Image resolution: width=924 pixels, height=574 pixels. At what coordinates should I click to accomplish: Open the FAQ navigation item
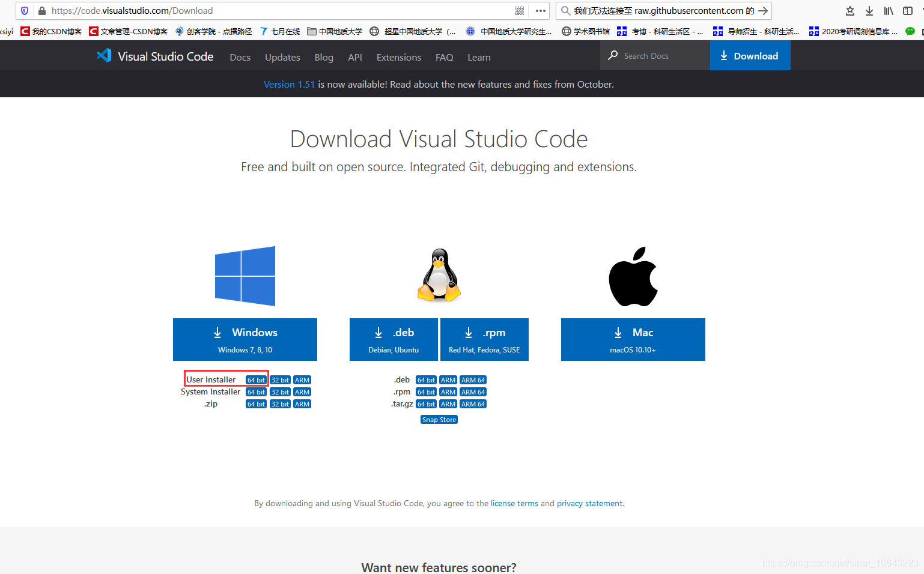click(x=445, y=57)
